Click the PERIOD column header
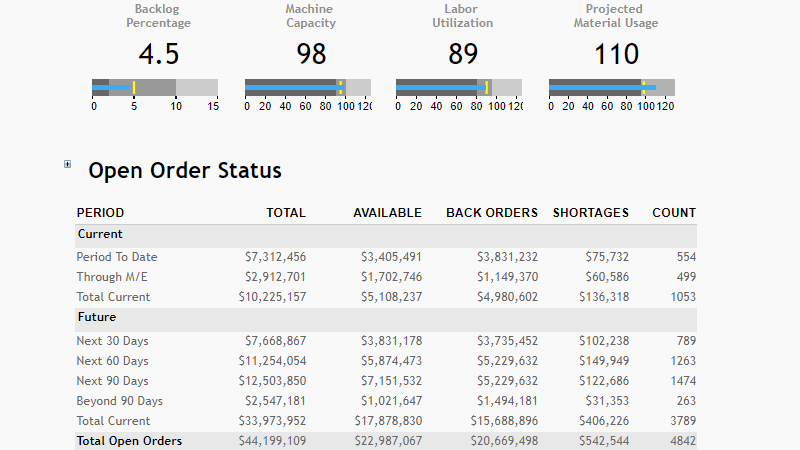This screenshot has width=800, height=450. pos(101,213)
